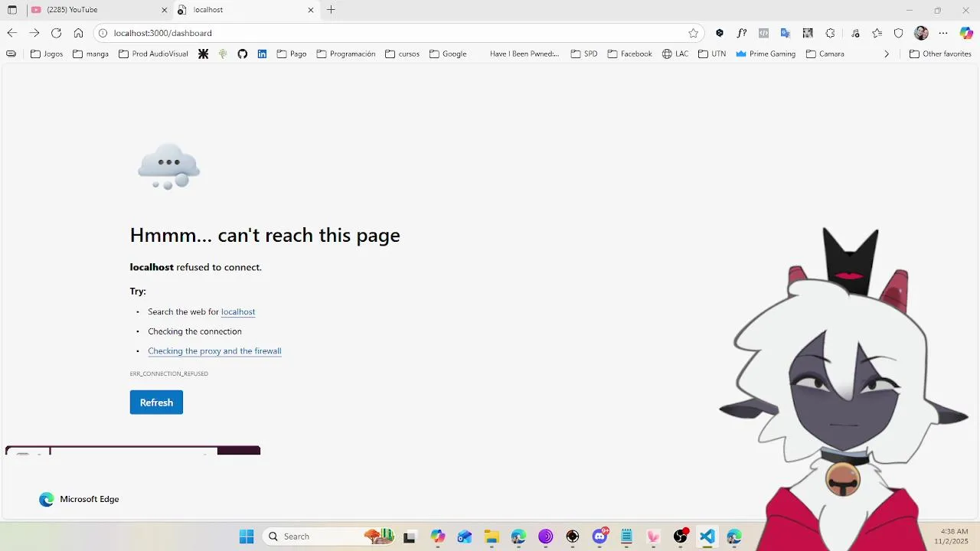Expand the Other favorites folder
Image resolution: width=980 pixels, height=551 pixels.
coord(940,54)
